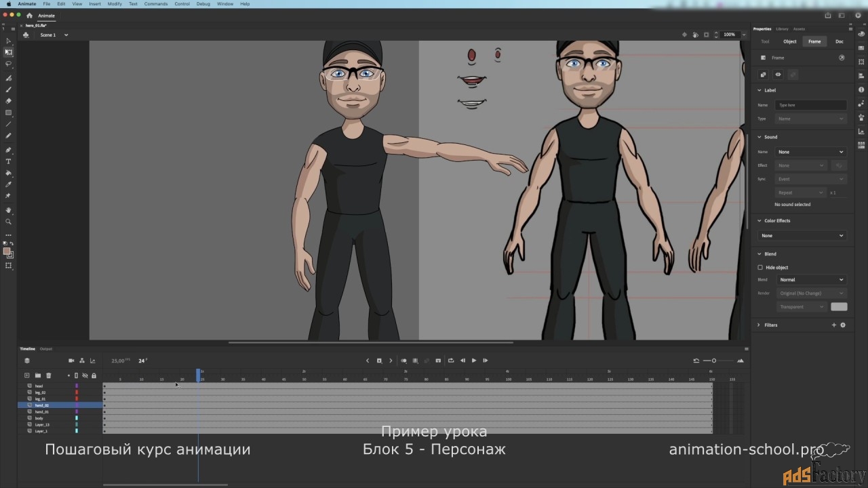Switch to the Doc properties tab
868x488 pixels.
pyautogui.click(x=840, y=41)
